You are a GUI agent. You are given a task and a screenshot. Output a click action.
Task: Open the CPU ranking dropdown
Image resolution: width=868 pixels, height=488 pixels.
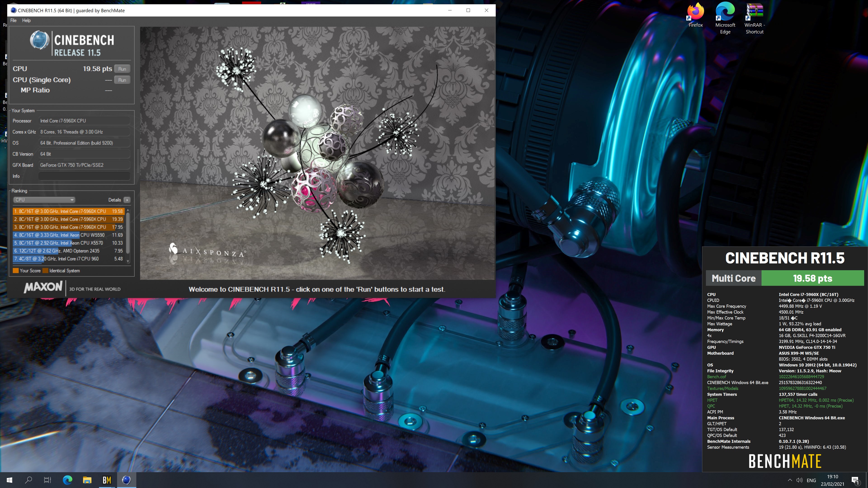44,200
